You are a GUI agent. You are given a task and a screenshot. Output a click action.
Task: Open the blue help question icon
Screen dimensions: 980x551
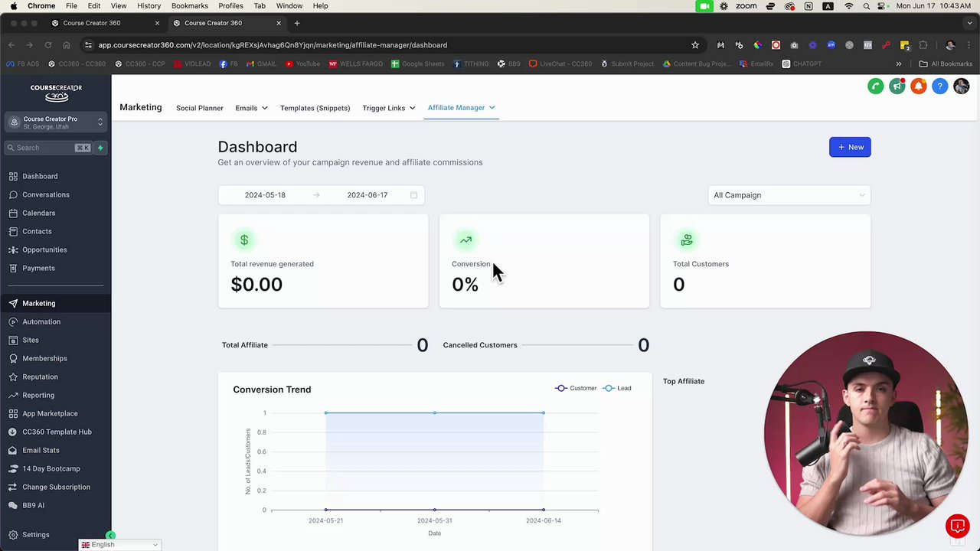point(940,86)
